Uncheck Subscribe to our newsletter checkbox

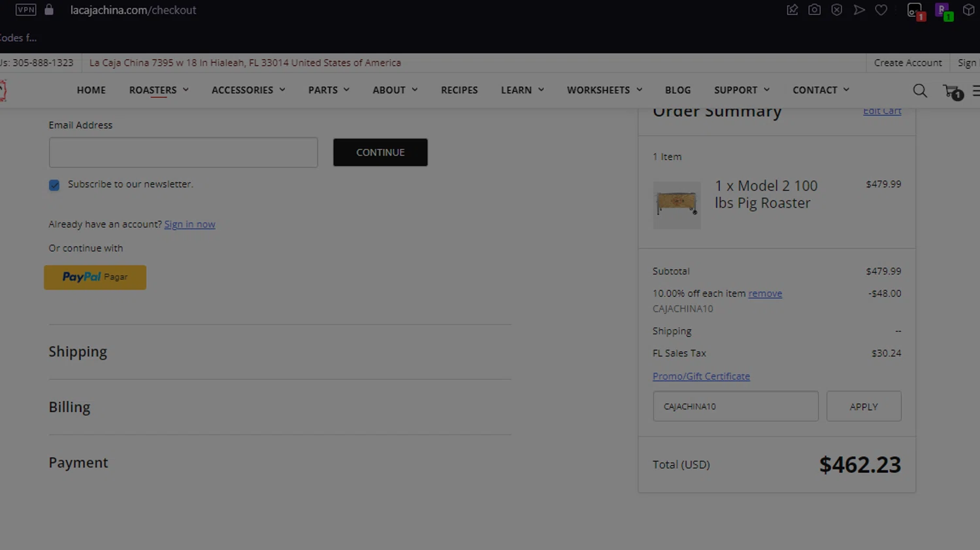point(54,185)
